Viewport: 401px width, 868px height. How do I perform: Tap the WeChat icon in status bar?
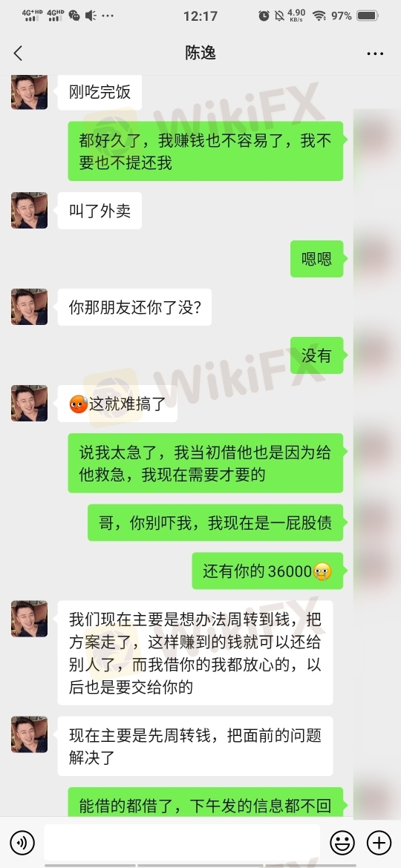point(74,16)
